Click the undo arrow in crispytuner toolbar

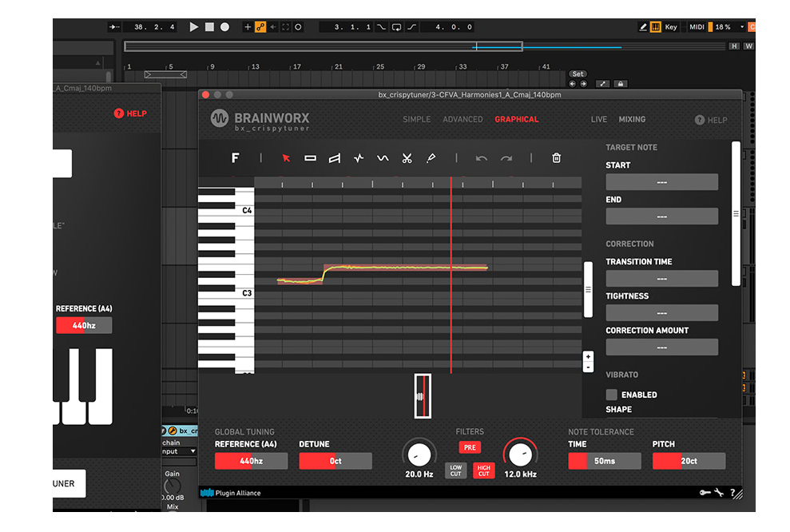click(482, 159)
